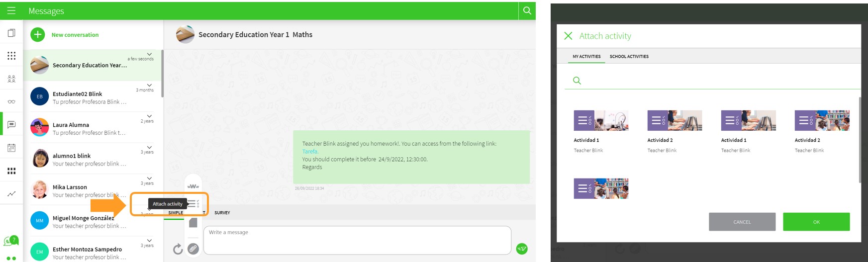Open the calendar icon in the left sidebar
The image size is (868, 262).
click(x=11, y=148)
